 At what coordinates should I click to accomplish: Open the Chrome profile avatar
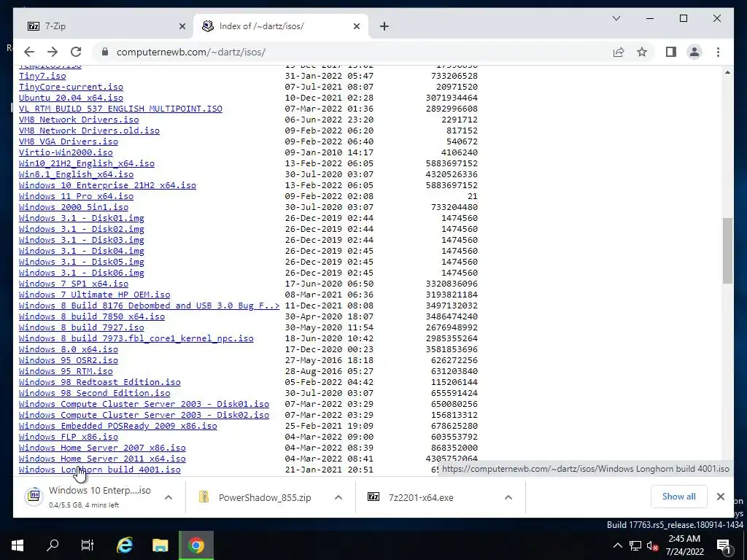pyautogui.click(x=694, y=52)
